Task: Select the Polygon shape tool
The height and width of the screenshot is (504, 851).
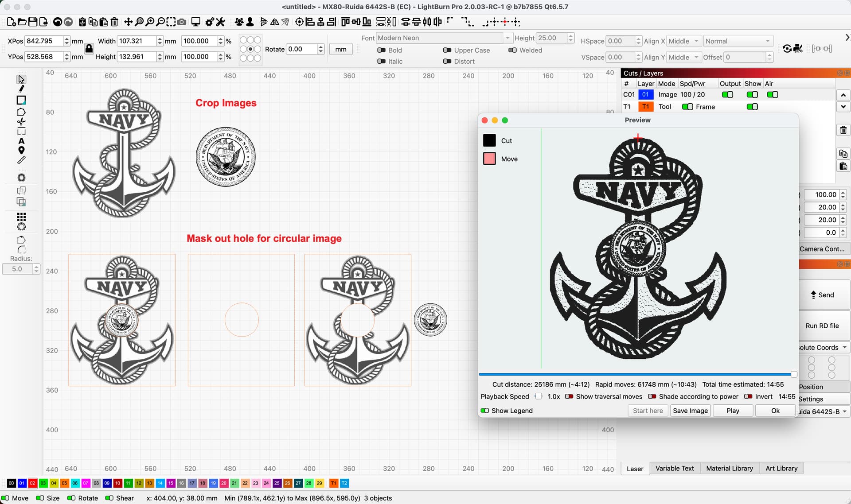Action: (x=21, y=112)
